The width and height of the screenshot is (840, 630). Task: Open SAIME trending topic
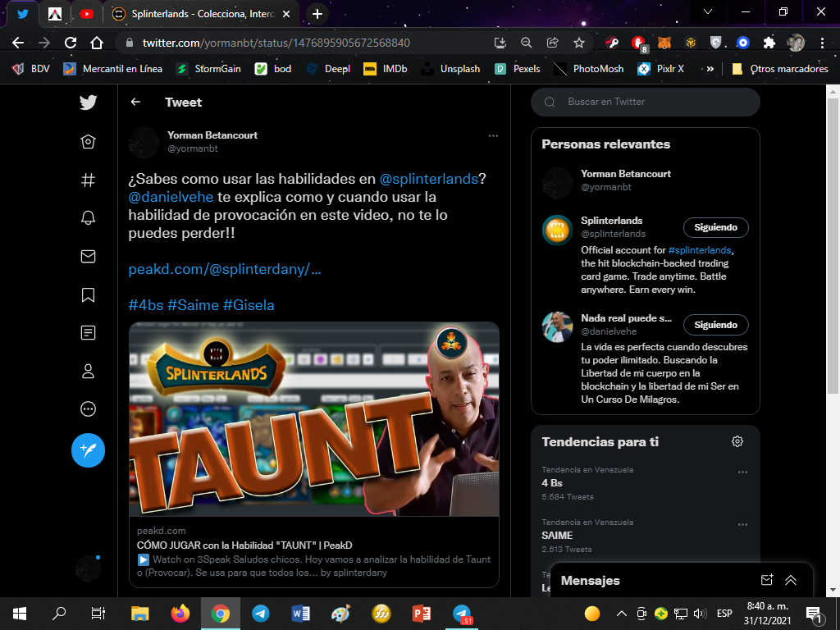[557, 535]
